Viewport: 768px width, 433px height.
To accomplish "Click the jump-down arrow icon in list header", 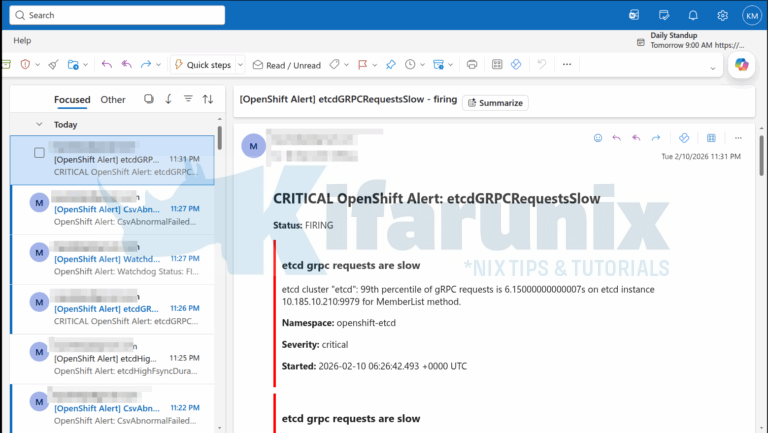I will click(168, 99).
